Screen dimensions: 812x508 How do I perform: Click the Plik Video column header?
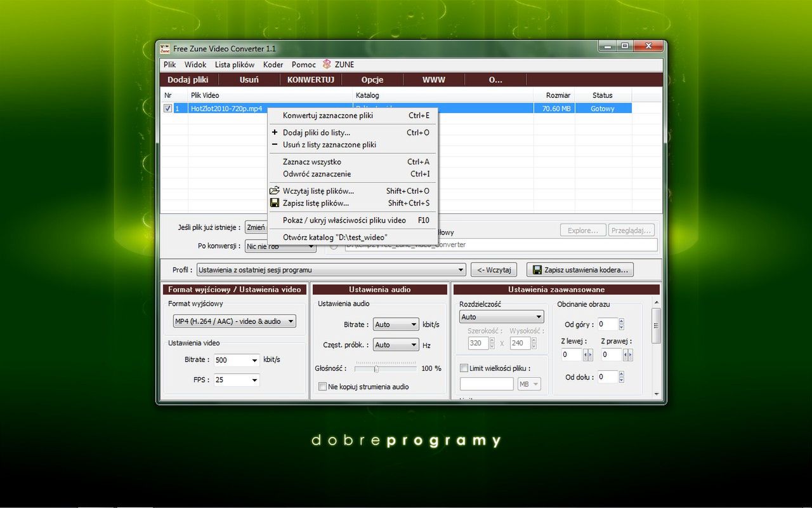coord(270,95)
